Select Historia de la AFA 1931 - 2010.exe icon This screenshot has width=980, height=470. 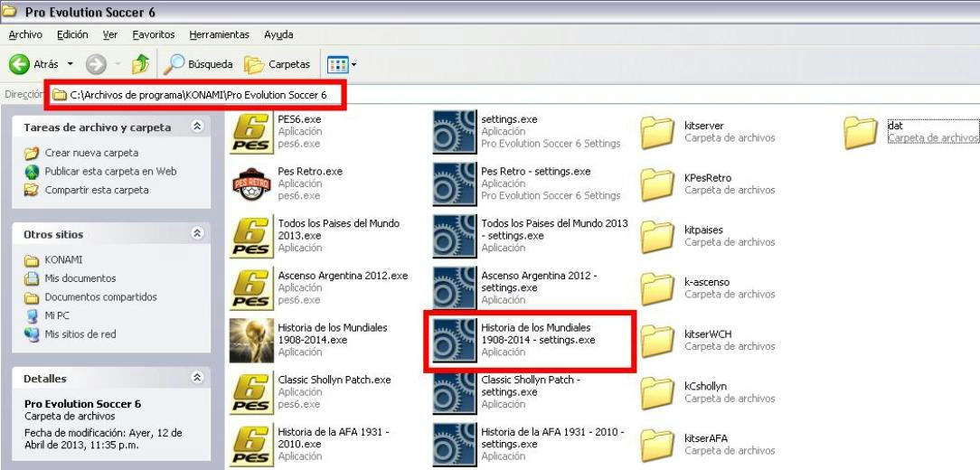coord(251,444)
